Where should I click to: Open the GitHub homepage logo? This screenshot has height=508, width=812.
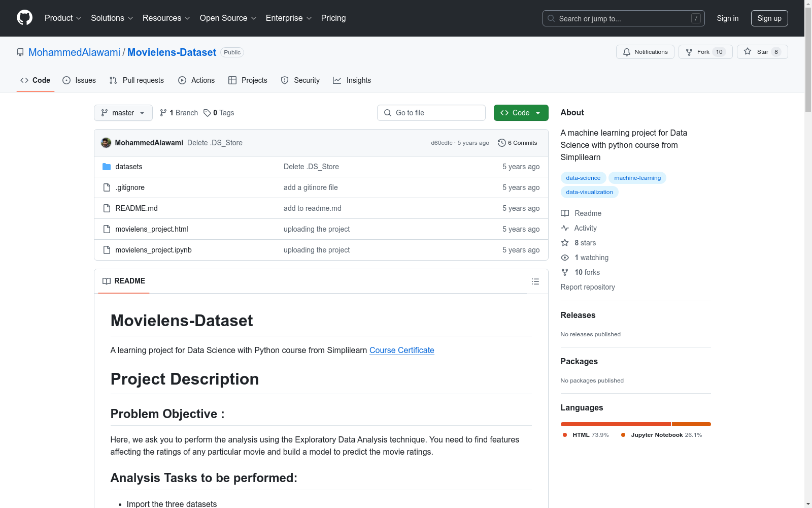[x=24, y=18]
